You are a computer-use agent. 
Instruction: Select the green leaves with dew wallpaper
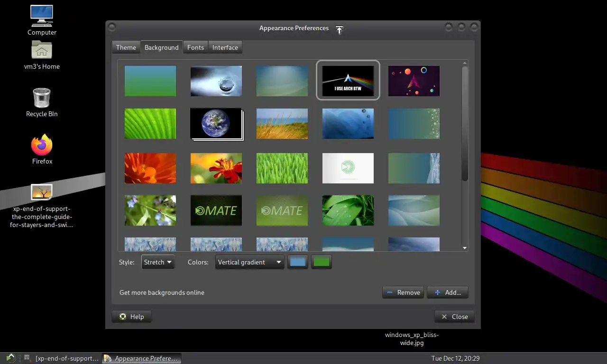(348, 210)
